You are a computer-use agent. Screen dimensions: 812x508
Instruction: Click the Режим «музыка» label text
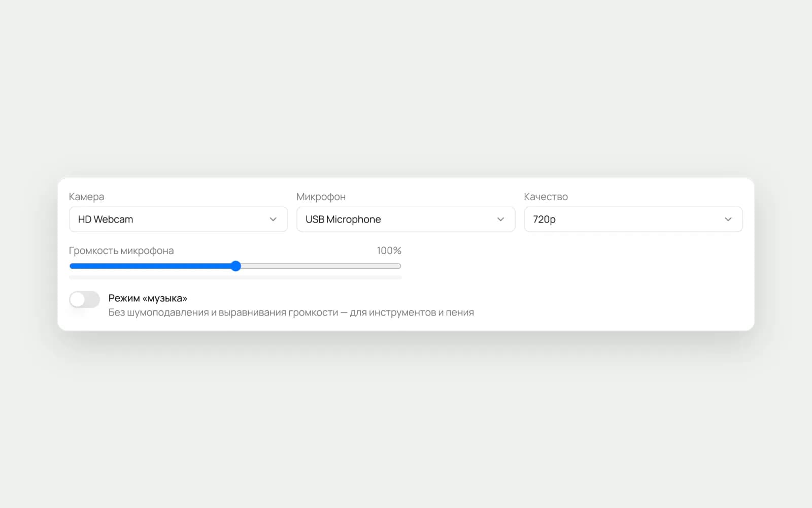tap(148, 298)
